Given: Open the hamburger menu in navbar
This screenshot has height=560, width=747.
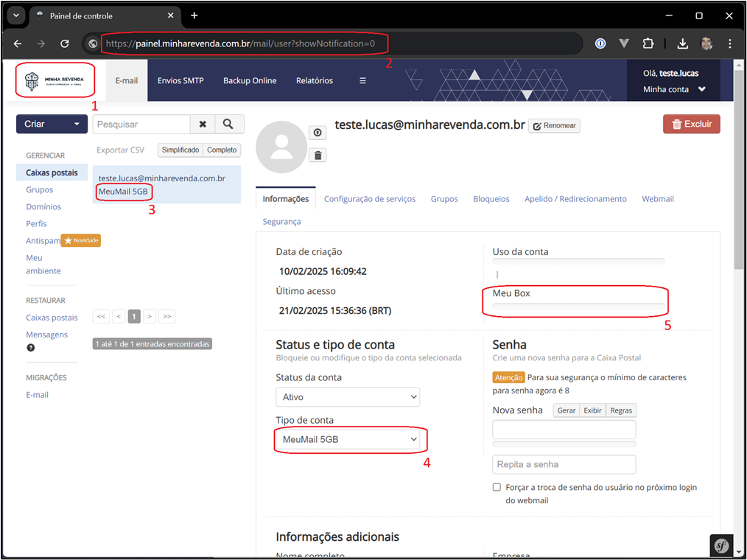Looking at the screenshot, I should (x=362, y=81).
